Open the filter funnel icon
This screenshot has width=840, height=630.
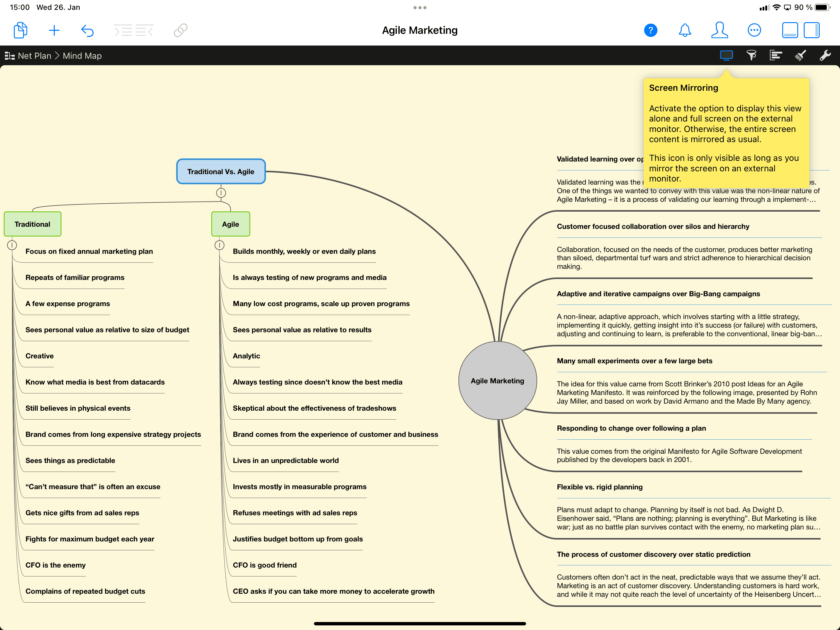(752, 55)
